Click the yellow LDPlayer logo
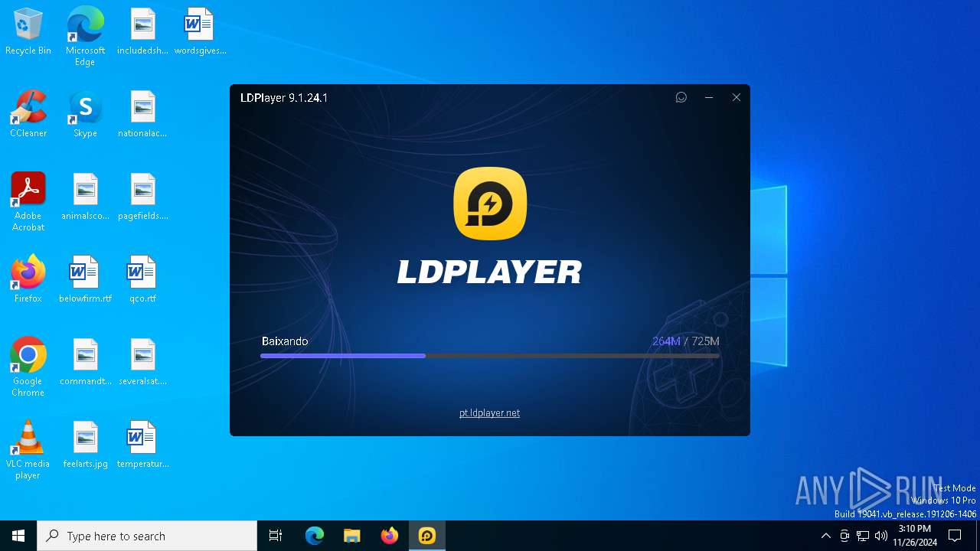Screen dimensions: 980x551 point(490,203)
